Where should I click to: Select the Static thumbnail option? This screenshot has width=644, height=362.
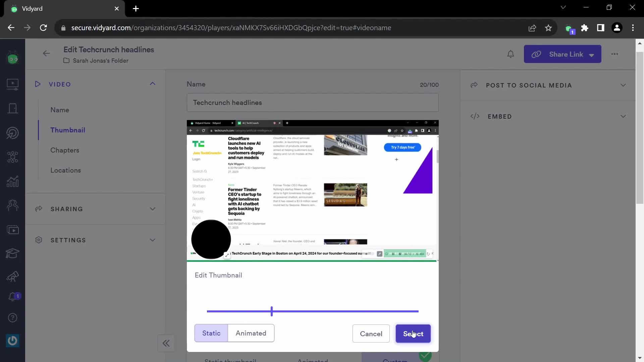tap(211, 333)
